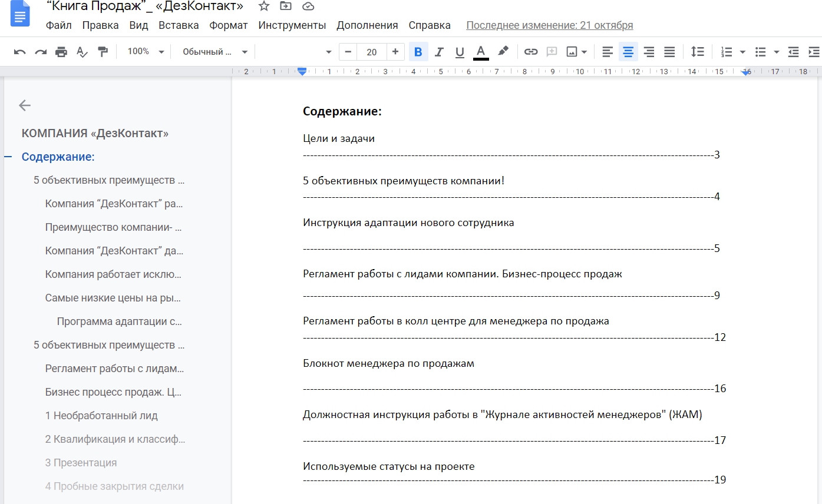
Task: Toggle bold formatting
Action: (418, 52)
